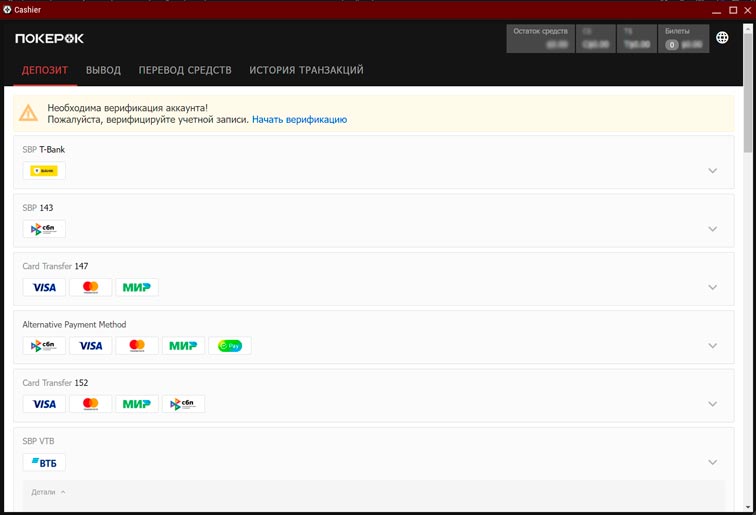Select the SBP 143 logo icon
This screenshot has height=515, width=756.
click(44, 229)
